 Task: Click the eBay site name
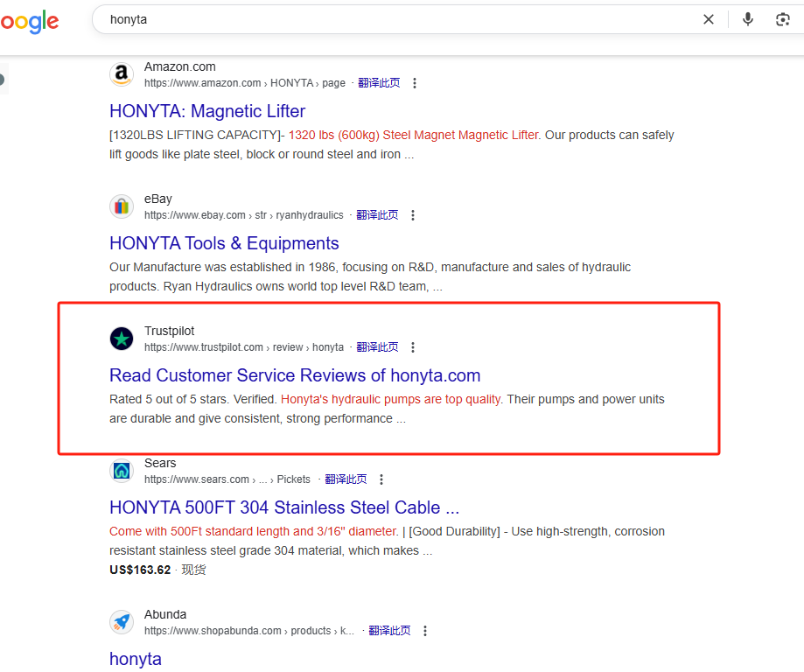[x=158, y=199]
